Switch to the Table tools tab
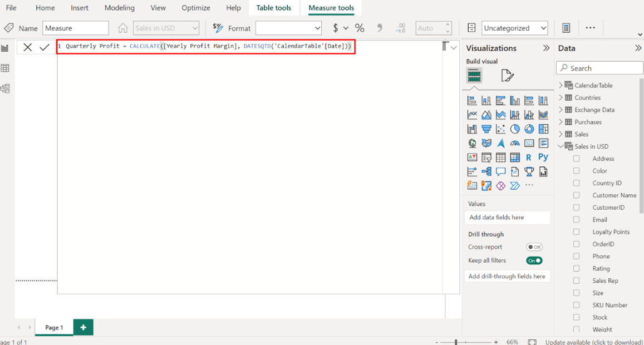Screen dimensions: 644x345 [273, 8]
